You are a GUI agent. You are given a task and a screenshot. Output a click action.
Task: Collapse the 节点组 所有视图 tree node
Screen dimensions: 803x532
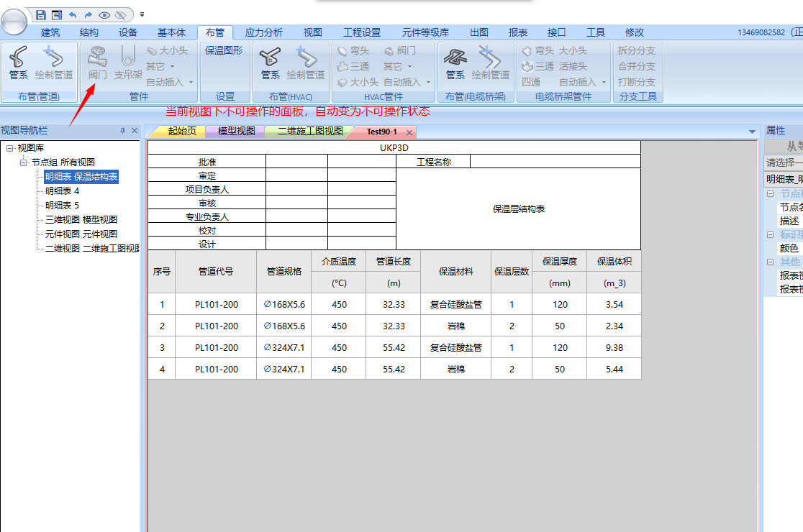pos(24,162)
